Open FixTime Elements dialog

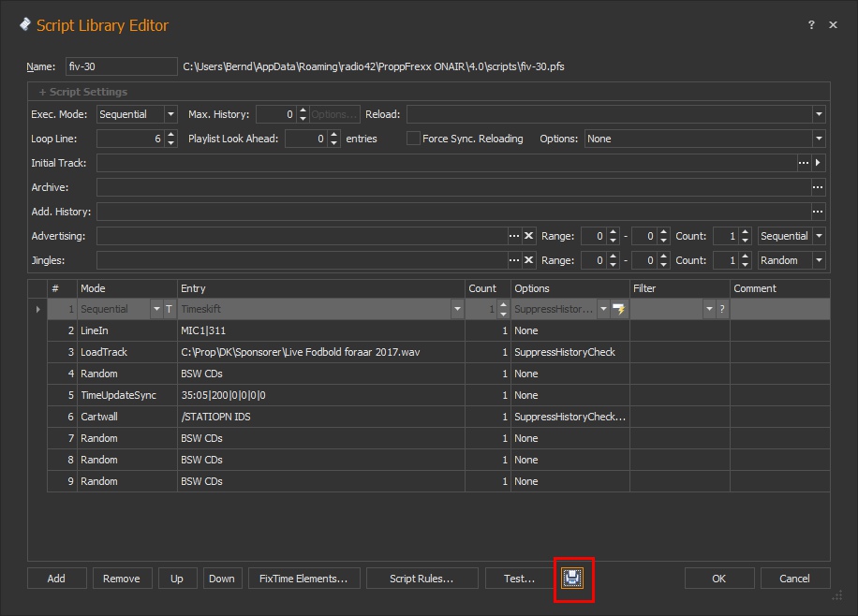[x=303, y=579]
